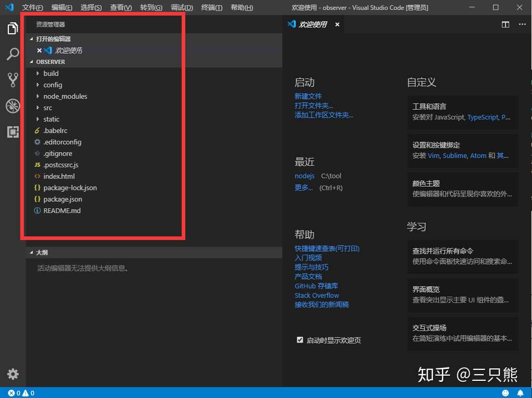Open the 编辑(E) menu
The image size is (532, 398).
[x=62, y=7]
